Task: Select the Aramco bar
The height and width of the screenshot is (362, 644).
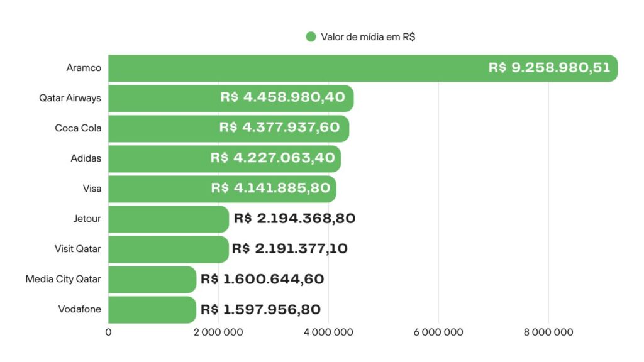Action: point(296,68)
